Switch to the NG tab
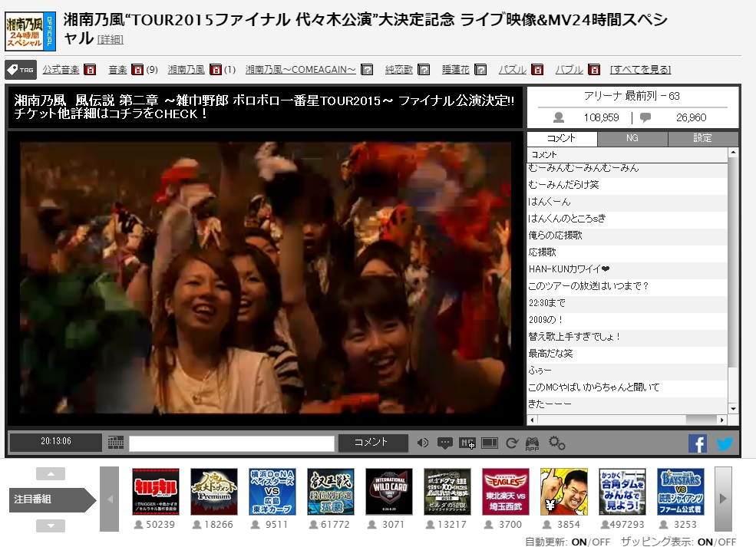Image resolution: width=756 pixels, height=547 pixels. point(632,139)
